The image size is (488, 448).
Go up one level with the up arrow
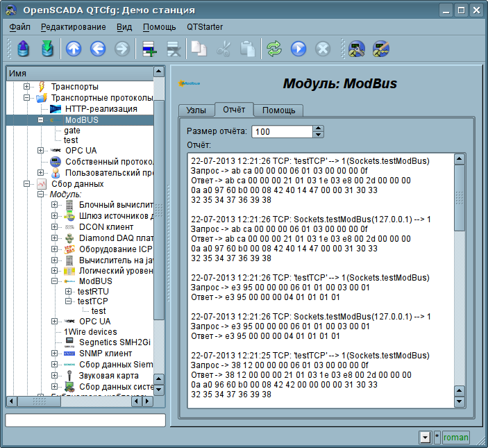(x=74, y=49)
